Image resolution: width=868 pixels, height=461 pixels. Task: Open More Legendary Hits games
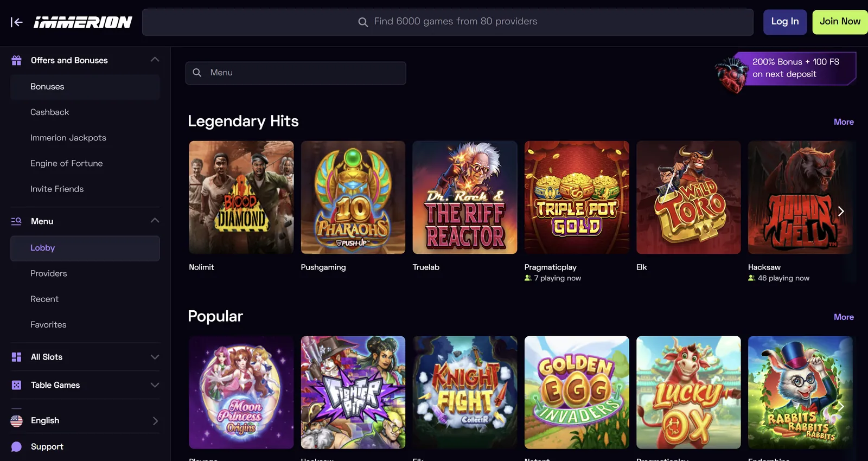844,122
